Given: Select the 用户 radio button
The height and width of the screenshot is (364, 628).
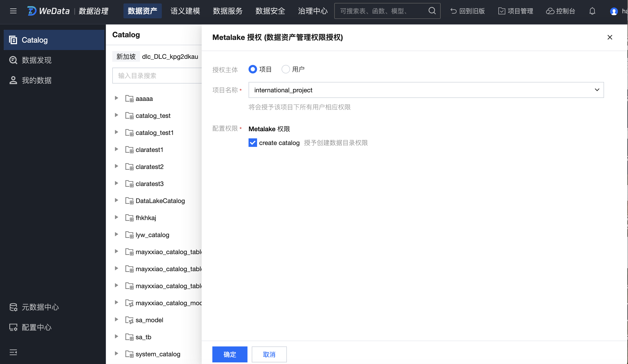Looking at the screenshot, I should (286, 69).
